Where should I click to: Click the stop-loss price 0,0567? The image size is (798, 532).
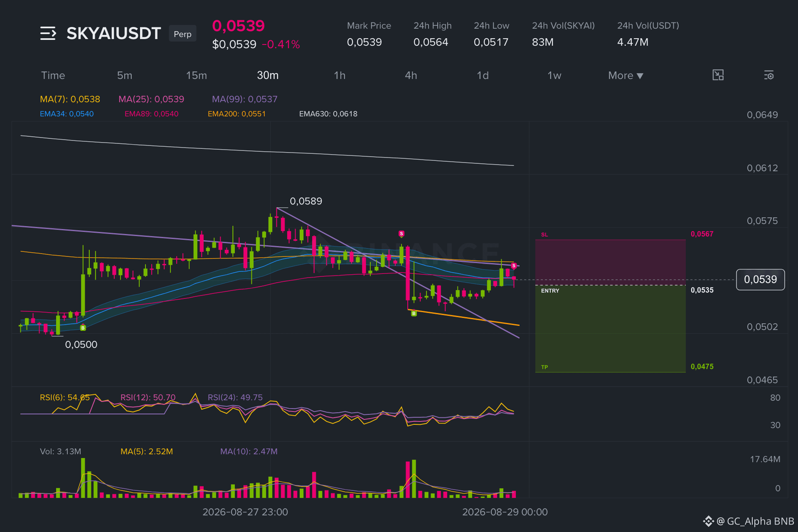[x=702, y=234]
